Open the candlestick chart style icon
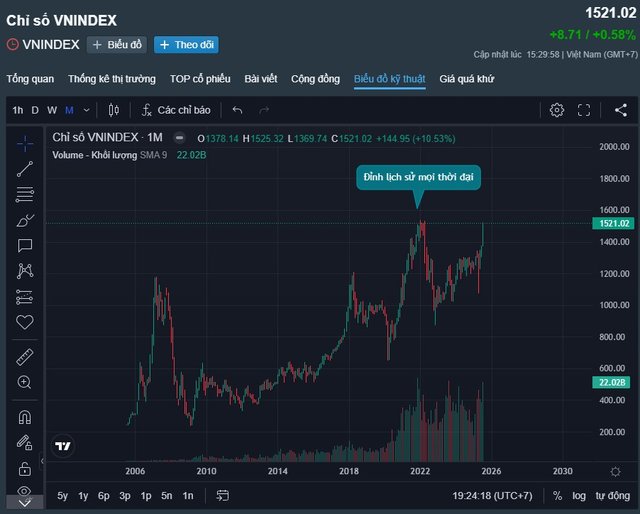Viewport: 640px width, 514px height. [x=114, y=110]
